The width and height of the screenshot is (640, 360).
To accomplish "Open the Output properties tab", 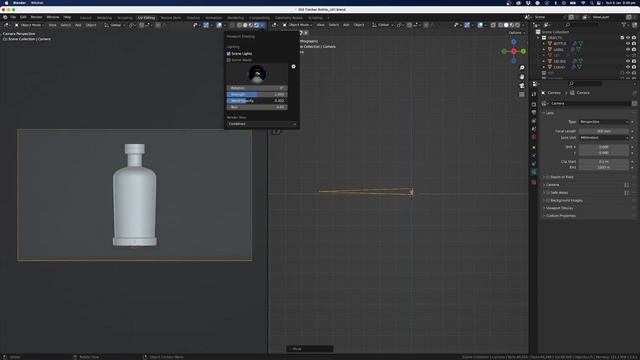I will pos(534,112).
